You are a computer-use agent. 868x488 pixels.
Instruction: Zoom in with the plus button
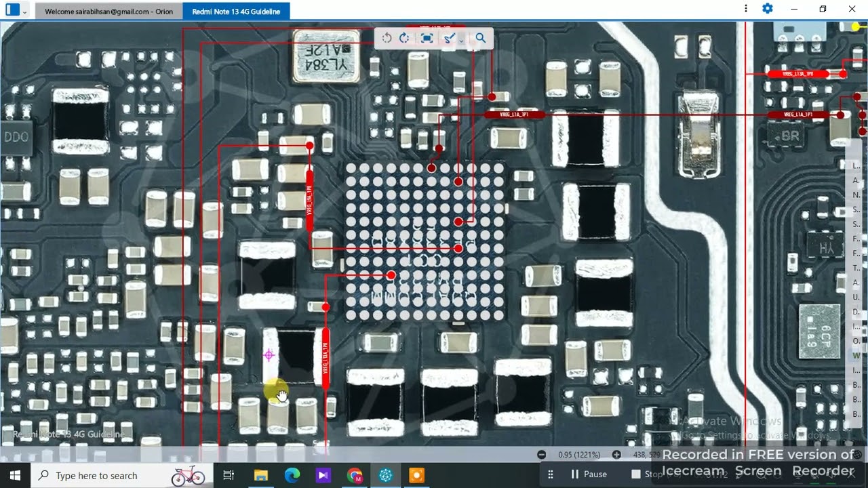[616, 455]
